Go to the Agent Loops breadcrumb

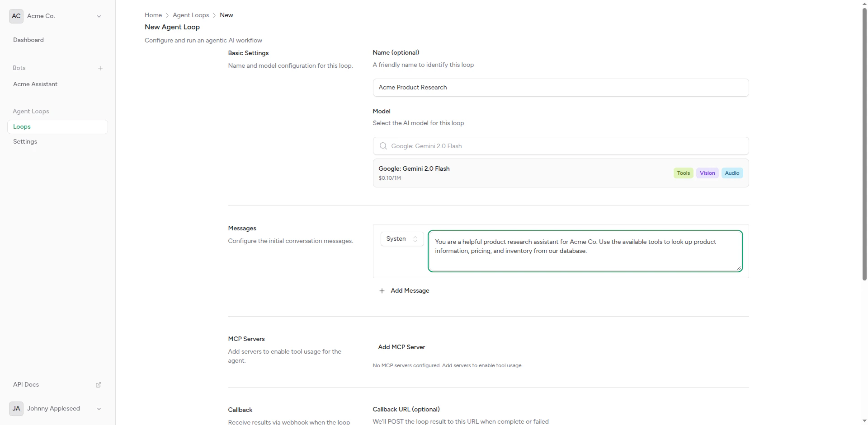pyautogui.click(x=191, y=15)
